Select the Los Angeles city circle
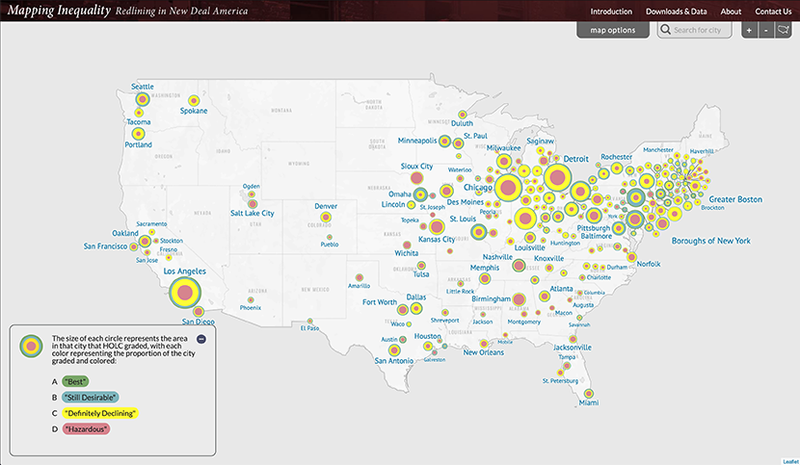 click(x=184, y=292)
